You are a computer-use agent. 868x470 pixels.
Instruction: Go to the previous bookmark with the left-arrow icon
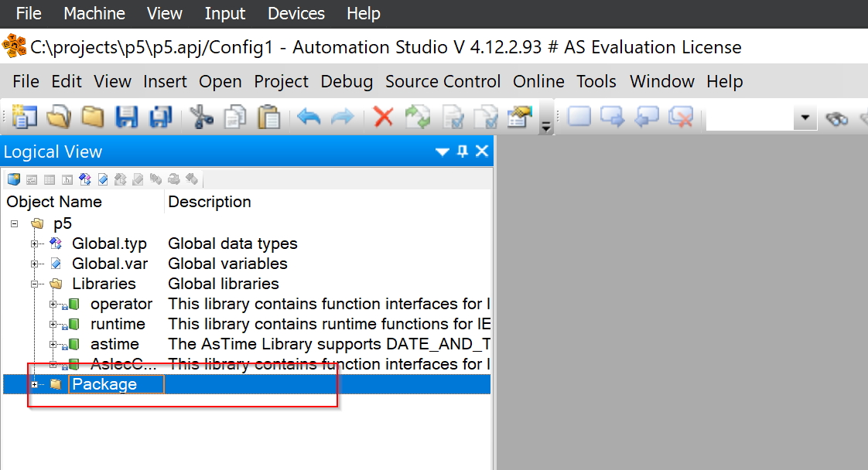click(647, 117)
